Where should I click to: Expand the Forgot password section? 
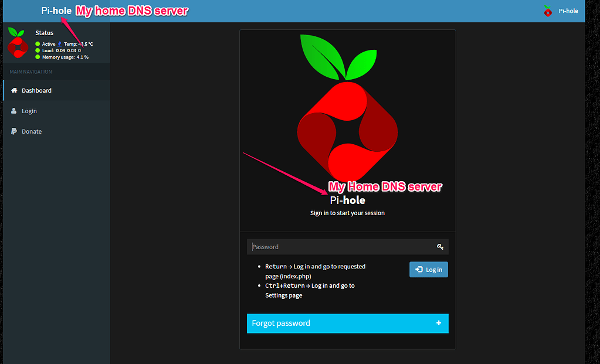click(x=347, y=323)
